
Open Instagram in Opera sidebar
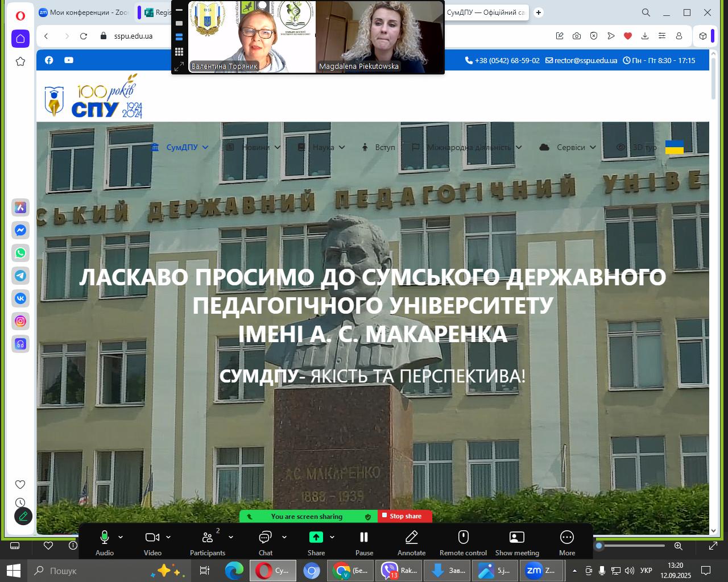(x=20, y=321)
